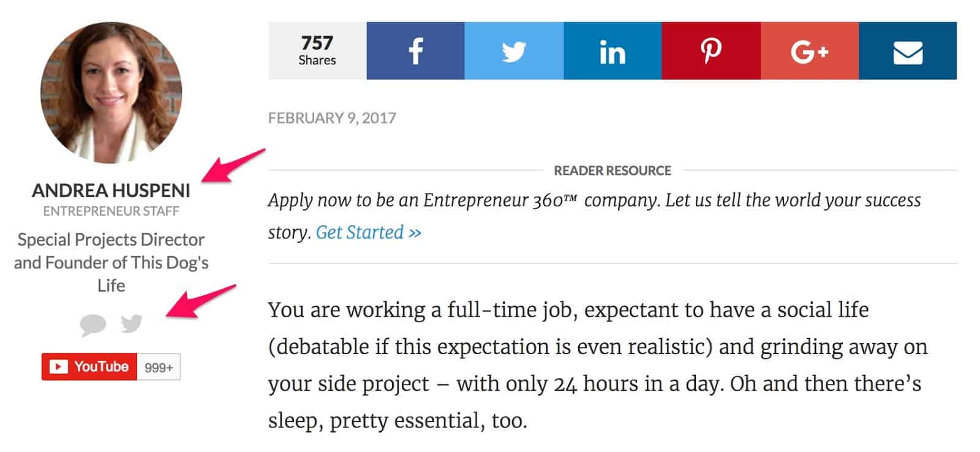Open Andrea Huspeni's profile photo
Image resolution: width=980 pixels, height=452 pixels.
111,92
